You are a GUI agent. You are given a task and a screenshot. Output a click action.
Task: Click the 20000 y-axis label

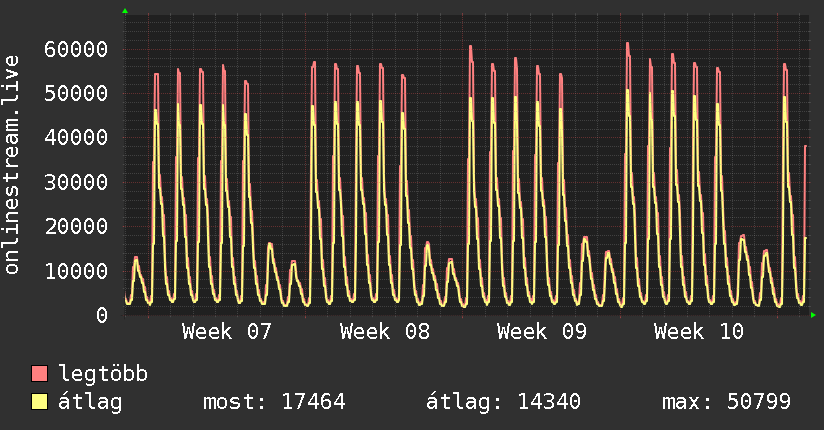[76, 227]
